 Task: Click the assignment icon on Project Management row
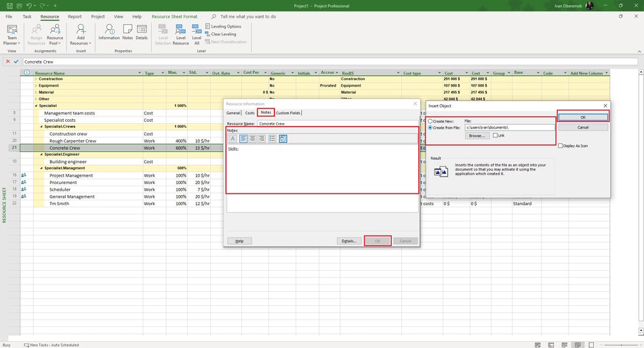24,175
